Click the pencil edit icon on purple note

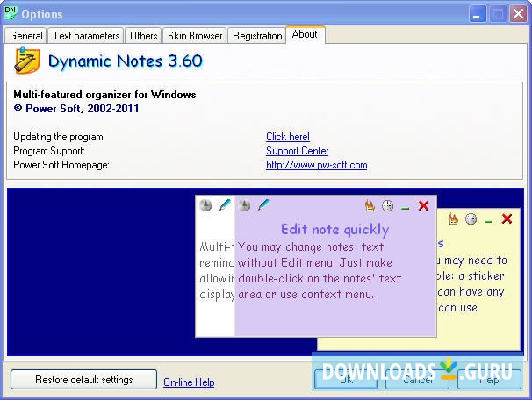coord(263,204)
